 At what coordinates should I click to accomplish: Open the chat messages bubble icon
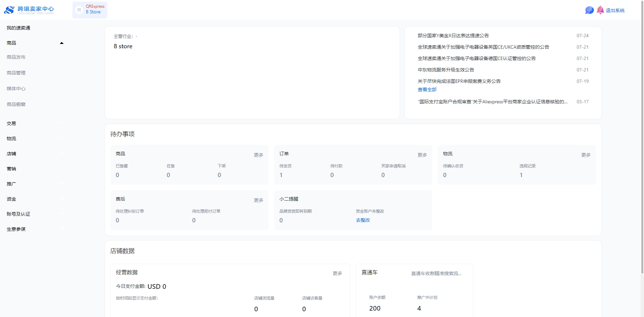pos(589,10)
